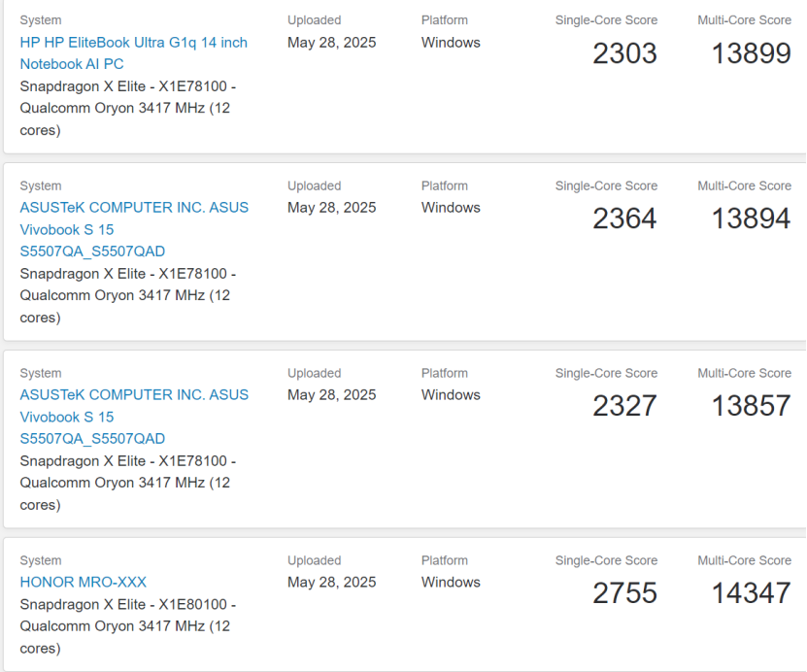Click the X1E80100 processor description text

tap(127, 626)
